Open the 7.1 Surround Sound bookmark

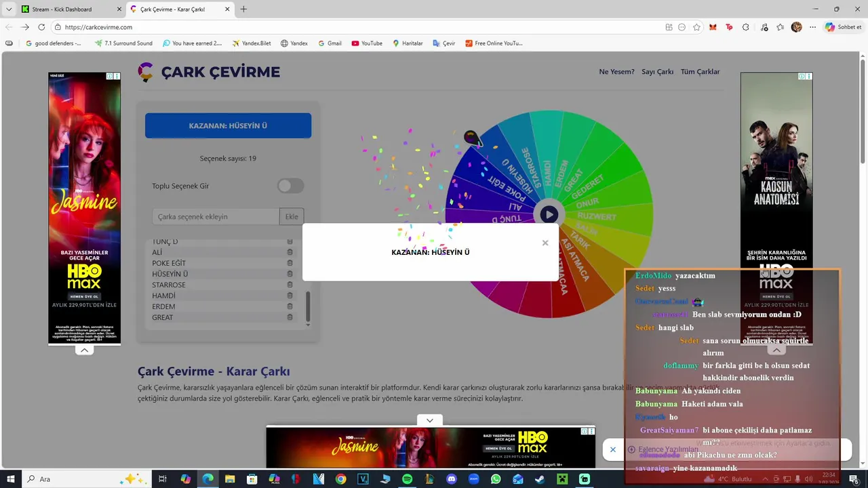coord(123,43)
